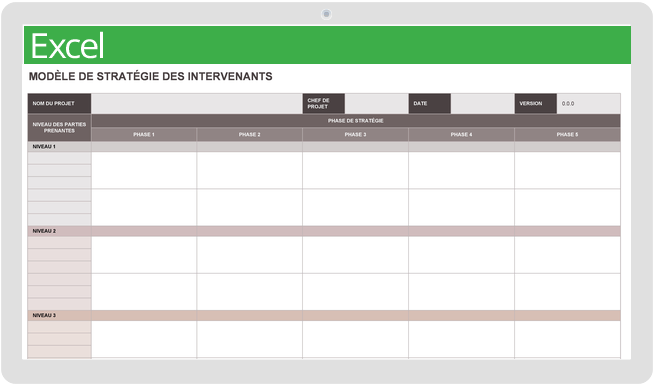The image size is (654, 385).
Task: Select the PHASE 2 column header
Action: coord(249,134)
